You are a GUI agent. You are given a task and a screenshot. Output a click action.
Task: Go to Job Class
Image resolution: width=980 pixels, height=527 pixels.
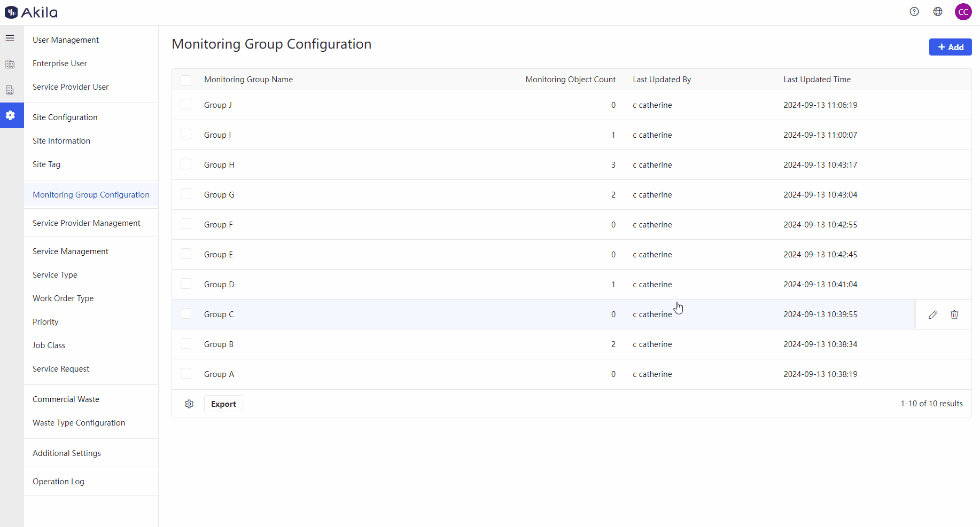pos(49,345)
